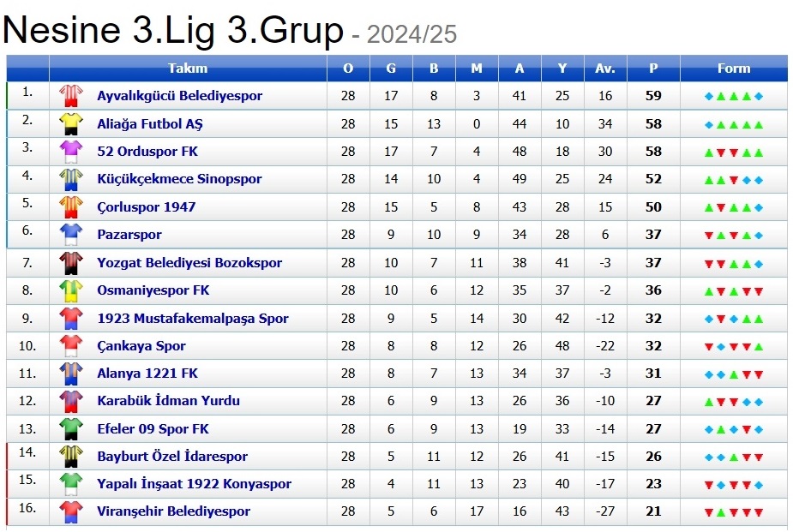Open the Çorluspor 1947 team link
The width and height of the screenshot is (793, 532).
146,207
